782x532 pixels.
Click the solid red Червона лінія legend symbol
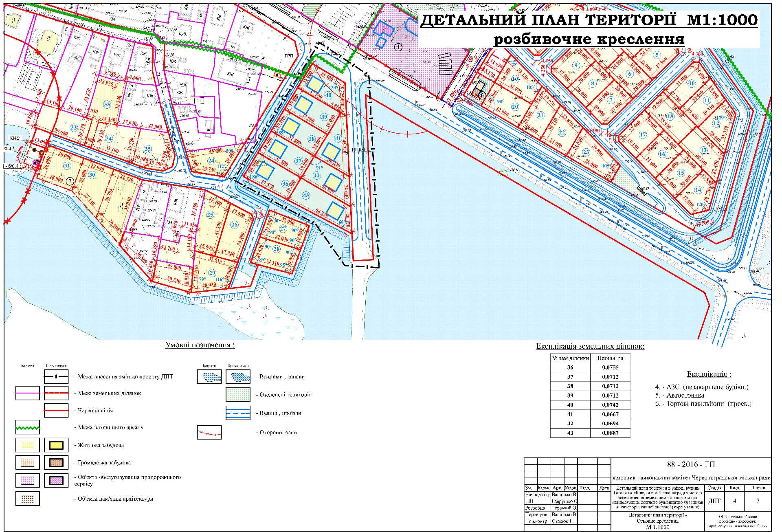point(56,411)
